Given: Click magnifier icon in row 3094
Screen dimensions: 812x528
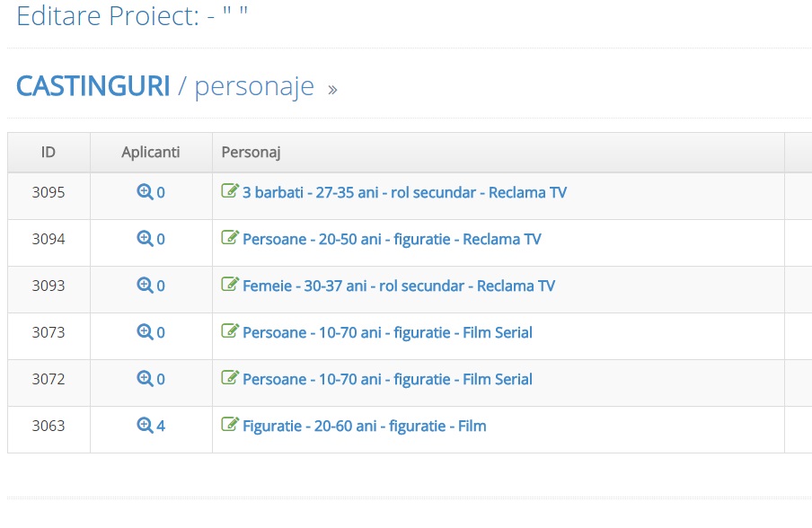Looking at the screenshot, I should click(x=145, y=239).
